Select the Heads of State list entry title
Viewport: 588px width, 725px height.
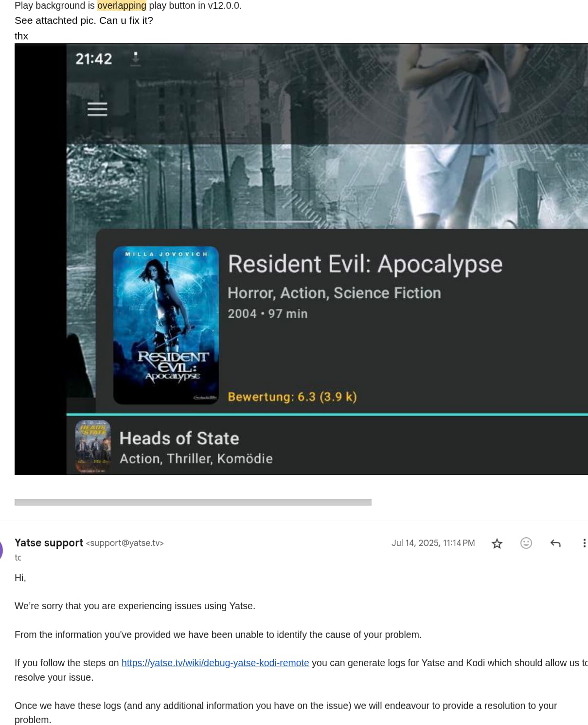(x=179, y=438)
